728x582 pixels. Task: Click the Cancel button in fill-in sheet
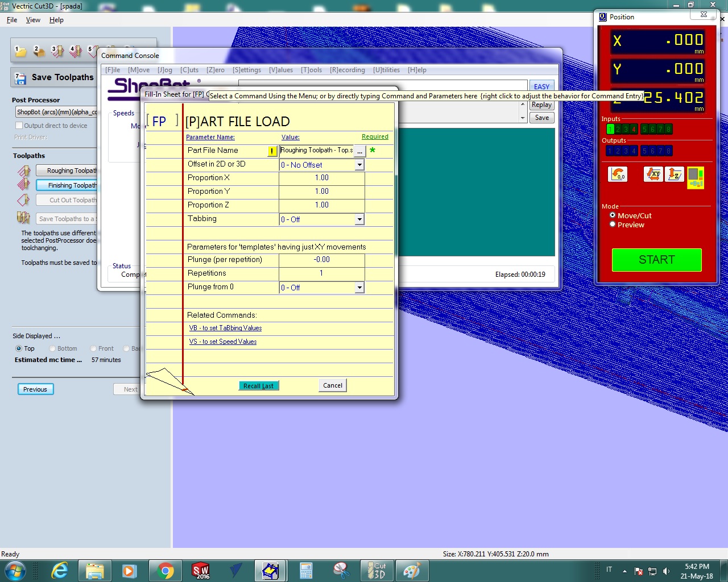[x=333, y=385]
